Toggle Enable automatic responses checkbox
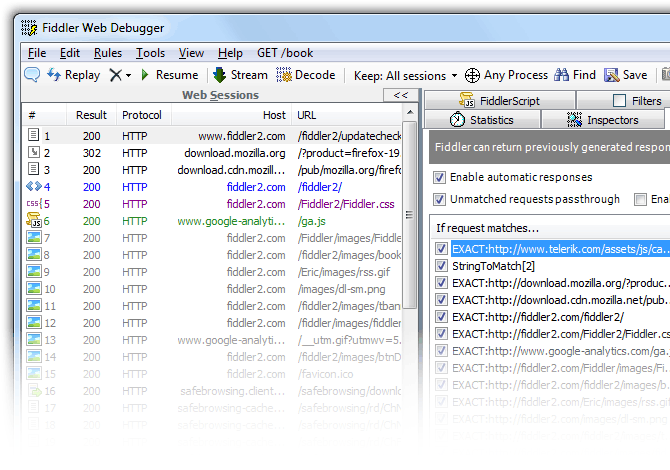Screen dimensions: 670x470 tap(439, 177)
